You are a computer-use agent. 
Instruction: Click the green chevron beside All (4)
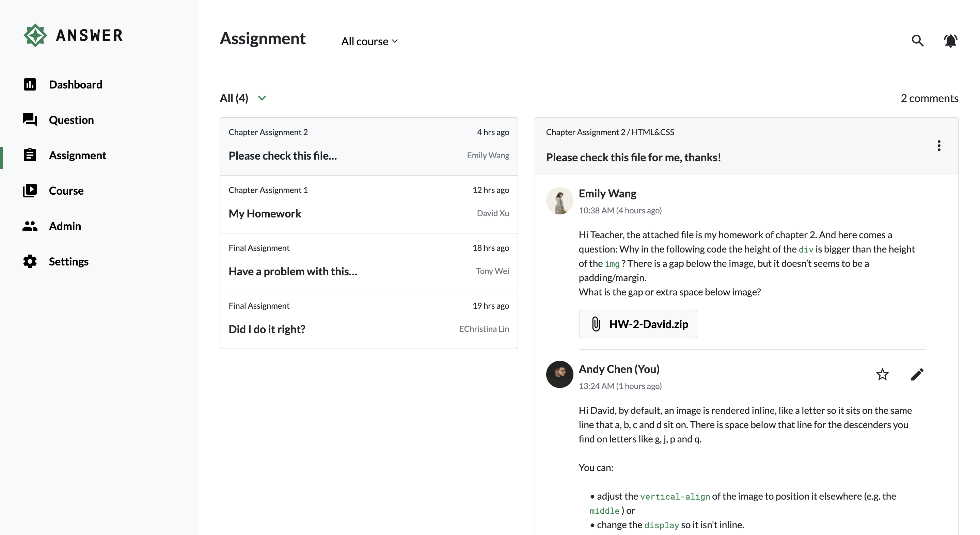262,98
